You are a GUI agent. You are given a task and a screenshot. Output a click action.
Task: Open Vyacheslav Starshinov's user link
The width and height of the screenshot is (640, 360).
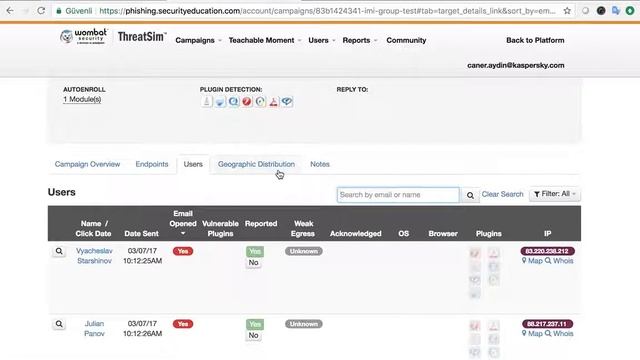point(94,256)
